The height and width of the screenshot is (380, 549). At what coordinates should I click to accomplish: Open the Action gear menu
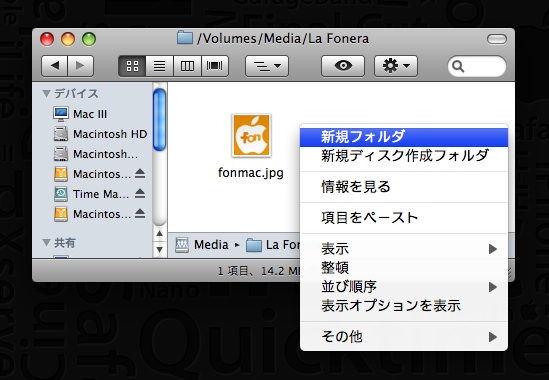pos(396,65)
